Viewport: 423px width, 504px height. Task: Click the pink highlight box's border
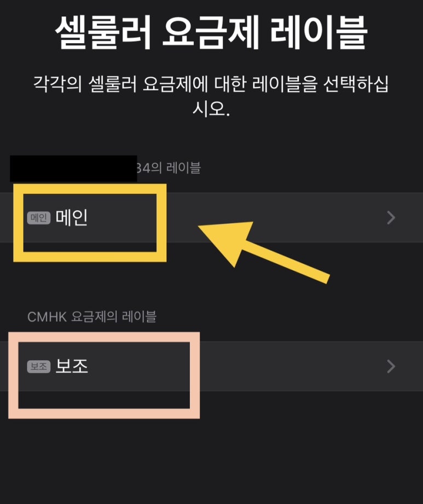pos(104,337)
